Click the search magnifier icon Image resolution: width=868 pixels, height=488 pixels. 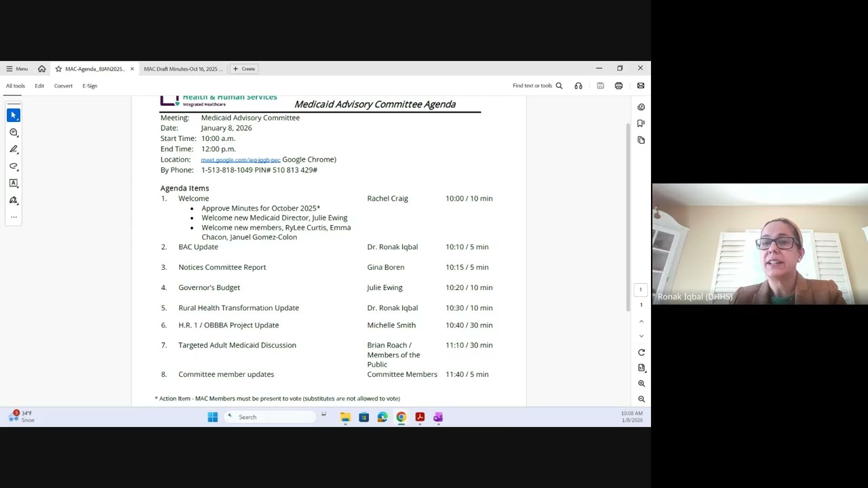[559, 85]
